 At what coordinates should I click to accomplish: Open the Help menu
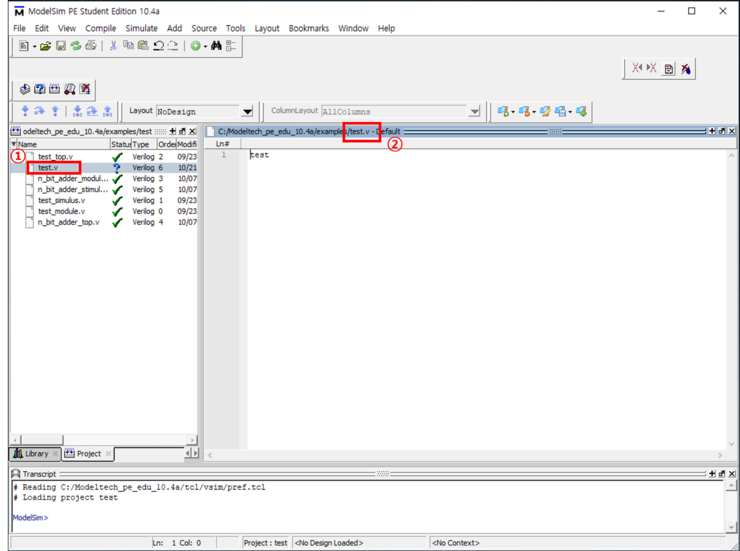click(x=386, y=28)
